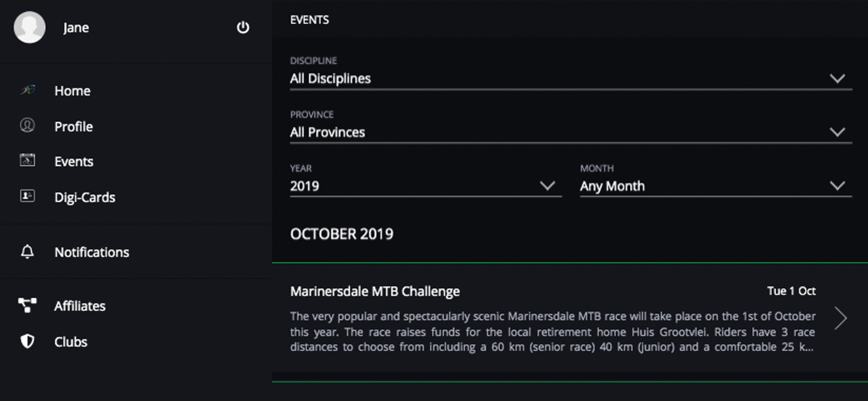Click the Jane username label
Image resolution: width=868 pixels, height=401 pixels.
pos(76,28)
